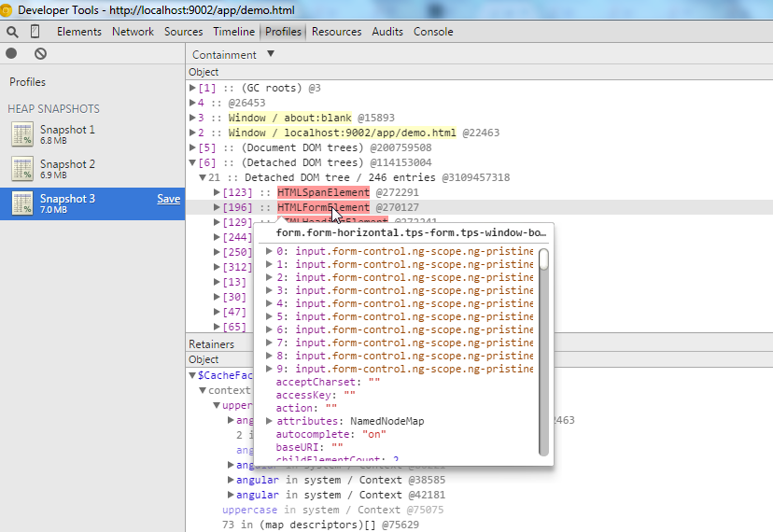Screen dimensions: 773x532
Task: Expand the HTMLSpanElement @272291 row
Action: pos(217,191)
